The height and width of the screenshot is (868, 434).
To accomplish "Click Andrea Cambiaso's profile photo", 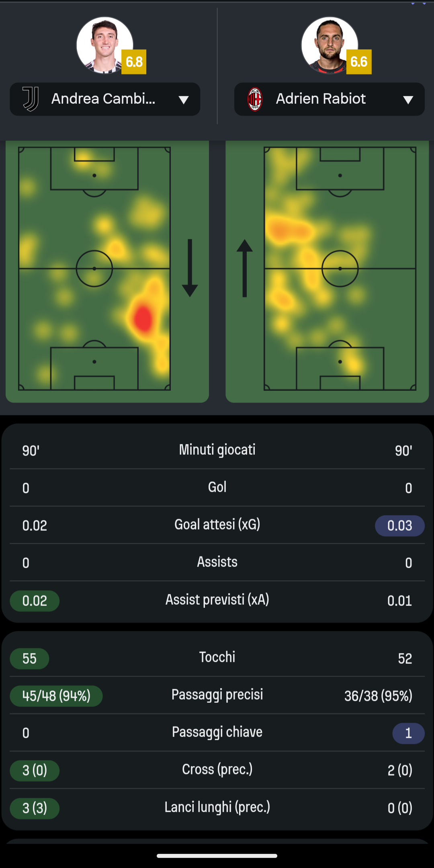I will (x=104, y=45).
